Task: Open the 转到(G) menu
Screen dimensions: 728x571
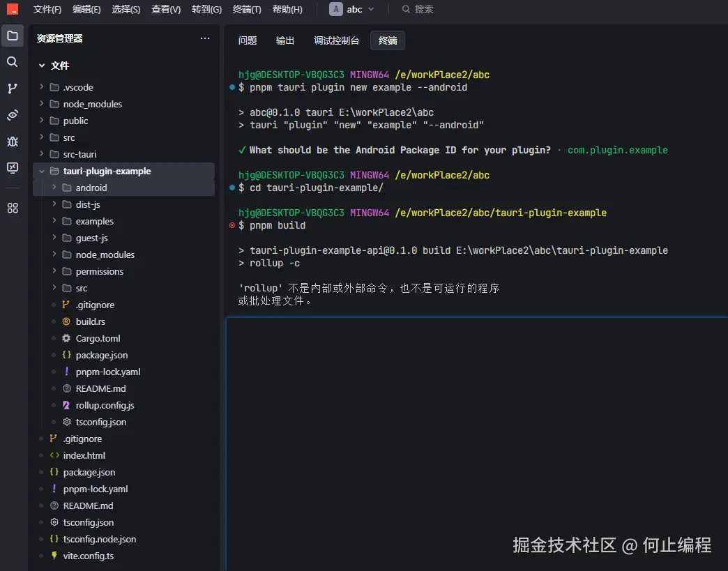Action: tap(206, 9)
